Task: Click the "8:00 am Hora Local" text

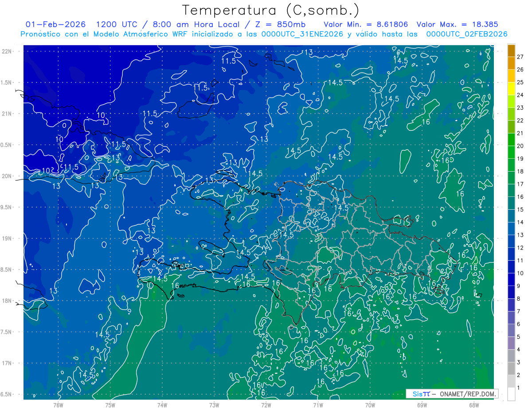Action: (197, 24)
